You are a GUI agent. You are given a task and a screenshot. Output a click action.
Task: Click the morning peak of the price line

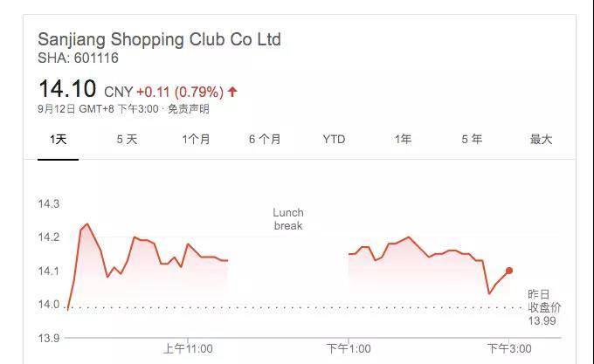(87, 224)
